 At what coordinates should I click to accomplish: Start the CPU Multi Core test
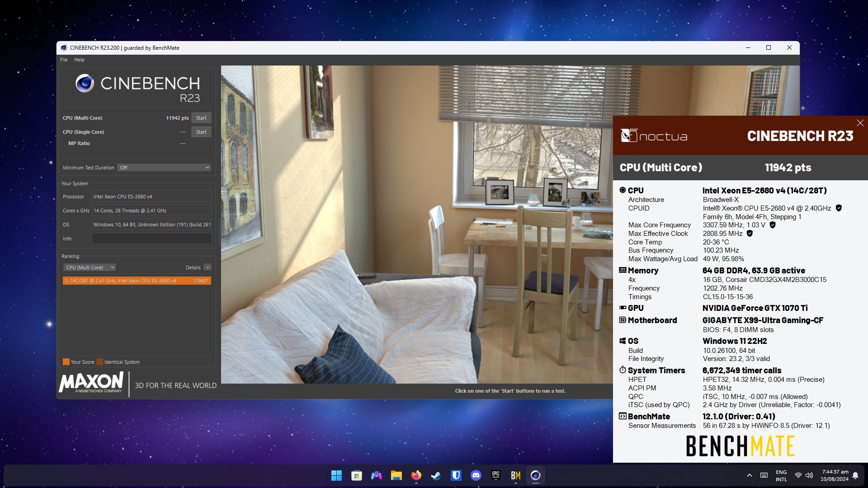201,118
